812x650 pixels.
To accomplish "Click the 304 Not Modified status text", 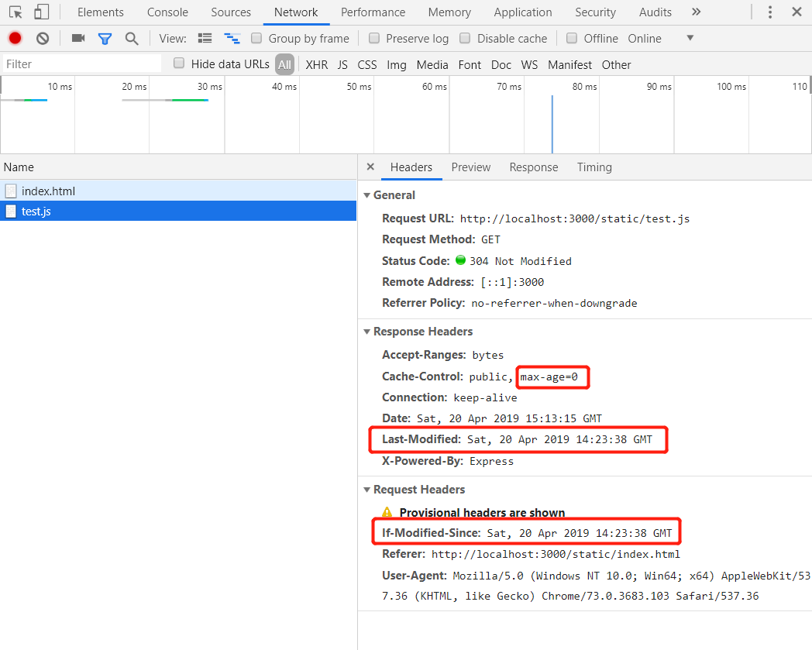I will pyautogui.click(x=521, y=261).
